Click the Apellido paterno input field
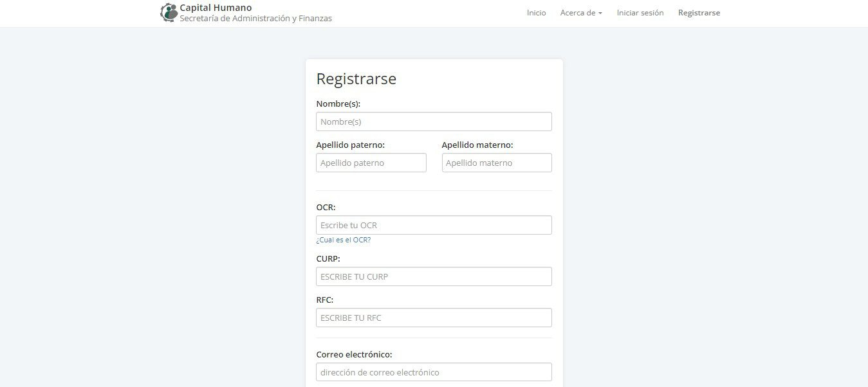Viewport: 868px width, 387px height. 371,163
